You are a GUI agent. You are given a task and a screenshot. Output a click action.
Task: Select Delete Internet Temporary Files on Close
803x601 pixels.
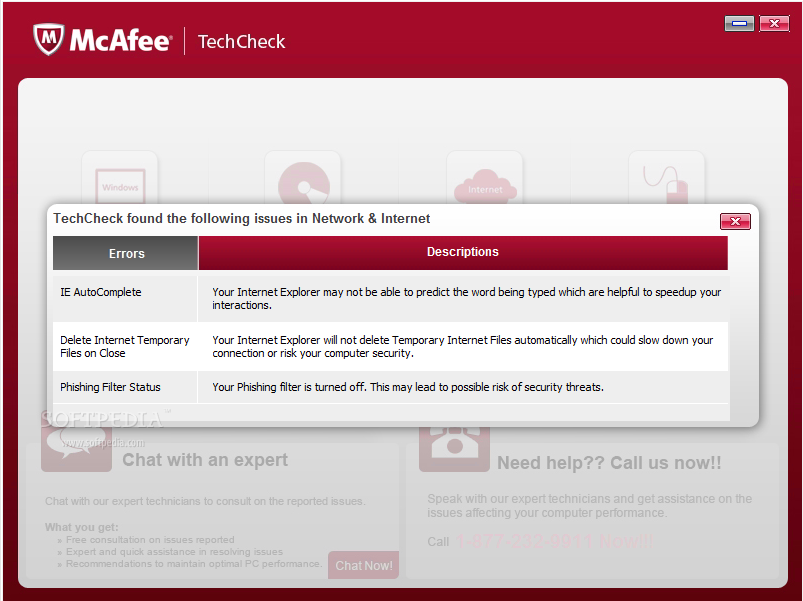tap(124, 347)
